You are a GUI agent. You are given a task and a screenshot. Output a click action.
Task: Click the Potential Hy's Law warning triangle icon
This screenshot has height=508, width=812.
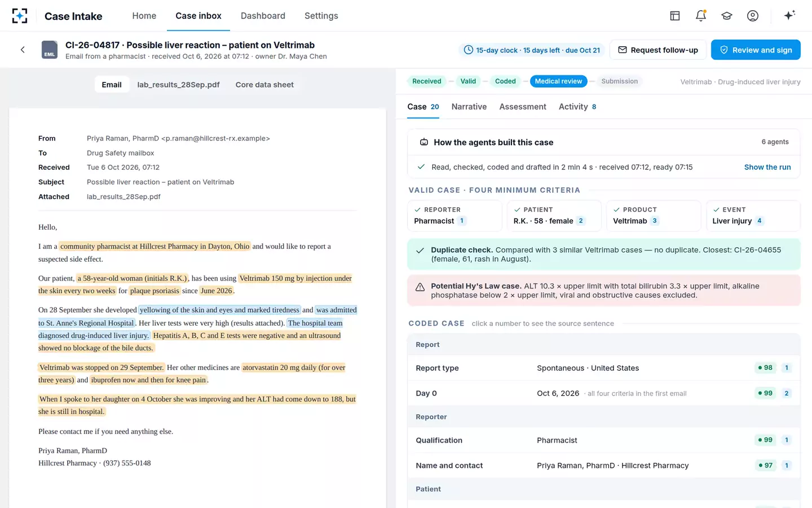pos(420,287)
